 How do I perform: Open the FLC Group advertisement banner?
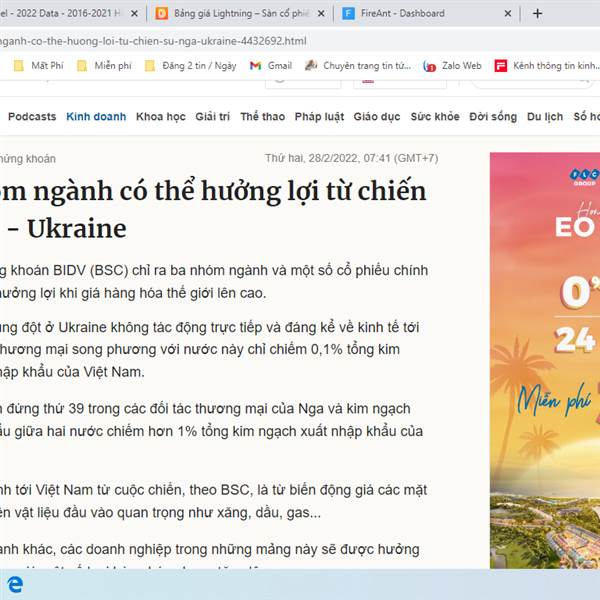click(545, 360)
